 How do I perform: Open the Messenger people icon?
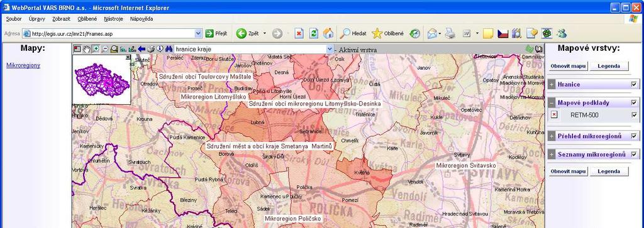562,34
